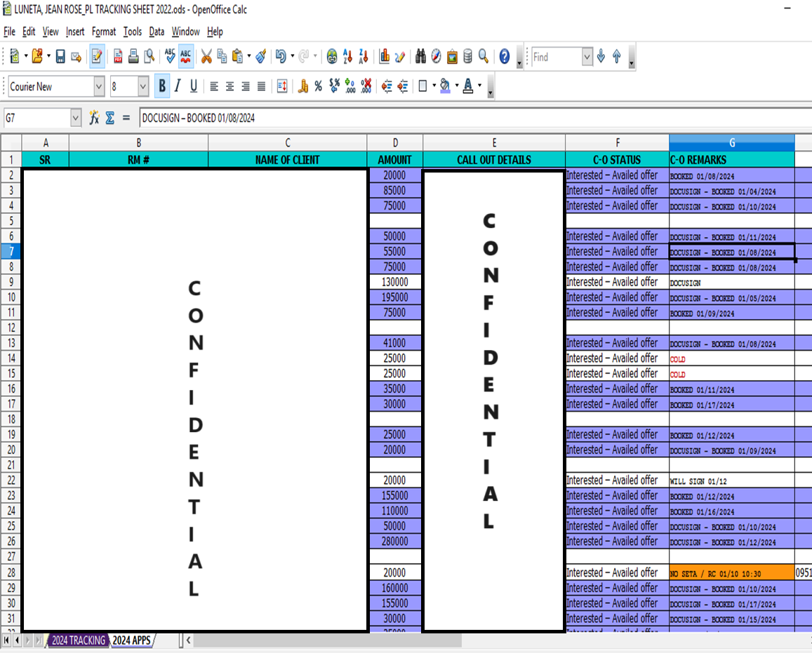
Task: Apply Currency number format
Action: (x=303, y=86)
